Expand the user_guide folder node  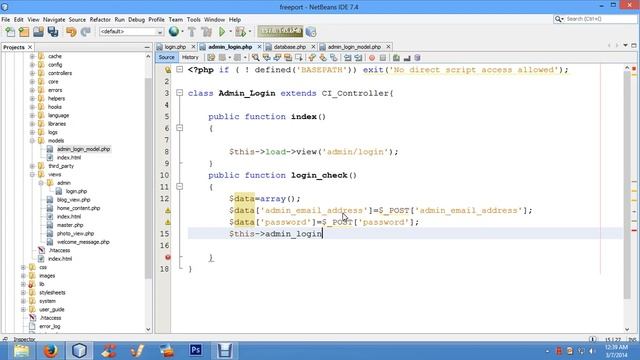23,309
